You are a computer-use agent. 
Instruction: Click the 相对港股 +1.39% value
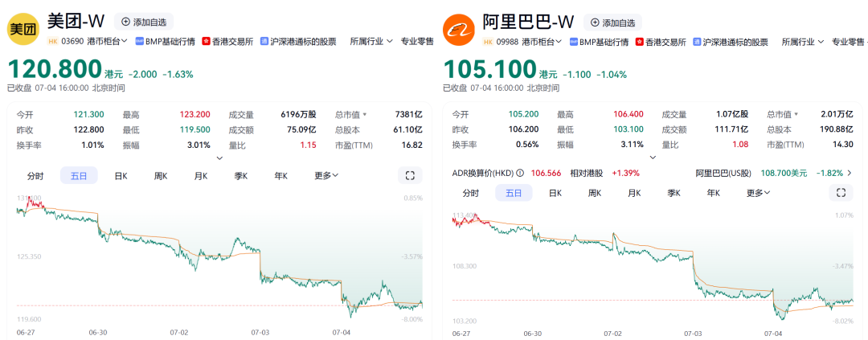click(625, 173)
